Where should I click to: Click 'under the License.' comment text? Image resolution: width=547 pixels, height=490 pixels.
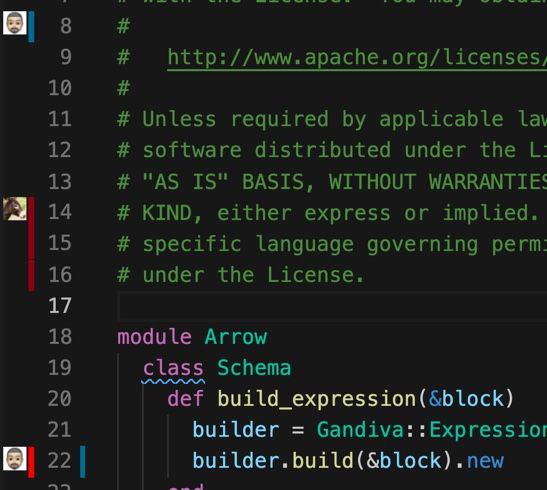click(x=254, y=275)
